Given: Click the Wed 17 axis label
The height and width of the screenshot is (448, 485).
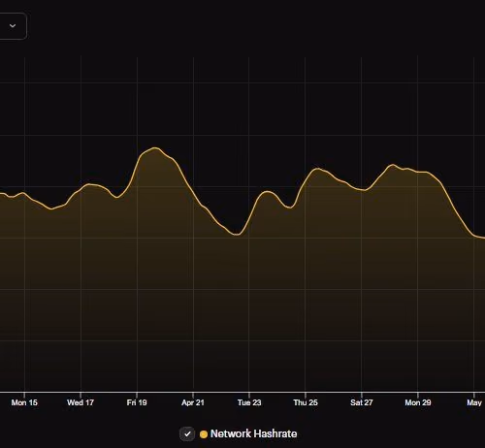Looking at the screenshot, I should [x=81, y=402].
